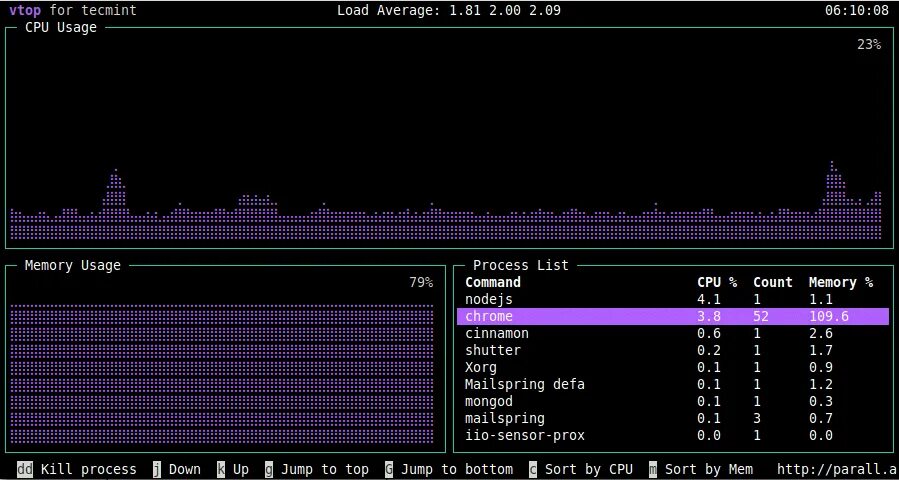Click the cinnamon memory value 2.6
Screen dimensions: 899x480
[820, 333]
